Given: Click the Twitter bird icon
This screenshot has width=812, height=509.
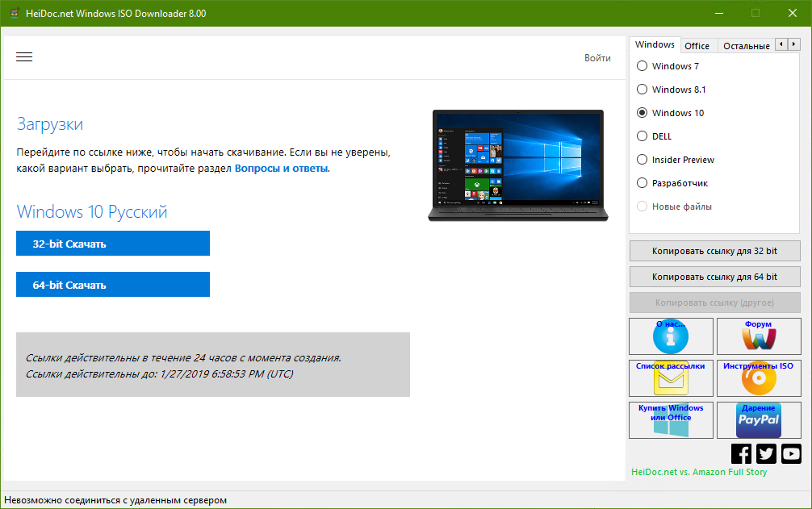Looking at the screenshot, I should [x=766, y=453].
